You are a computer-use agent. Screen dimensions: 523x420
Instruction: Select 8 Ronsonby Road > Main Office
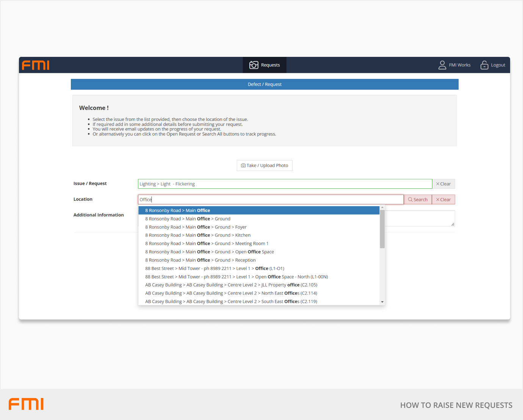pos(177,210)
